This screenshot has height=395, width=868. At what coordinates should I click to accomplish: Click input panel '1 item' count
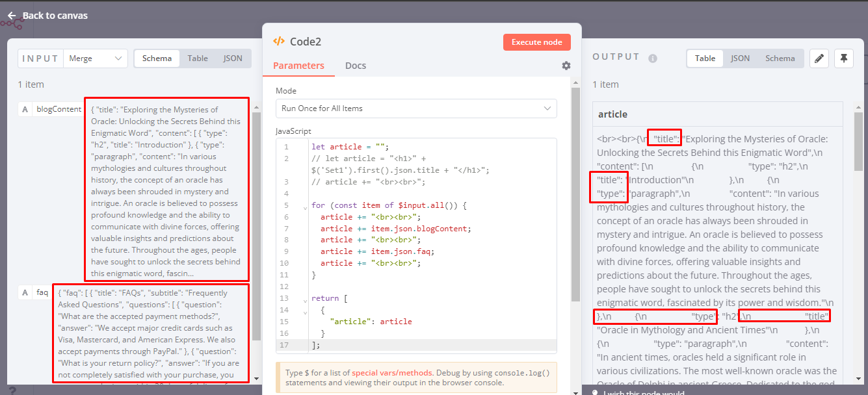click(x=31, y=84)
